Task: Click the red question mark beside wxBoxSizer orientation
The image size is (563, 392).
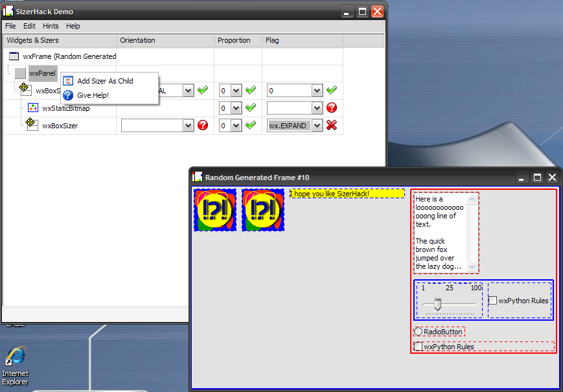Action: point(203,125)
